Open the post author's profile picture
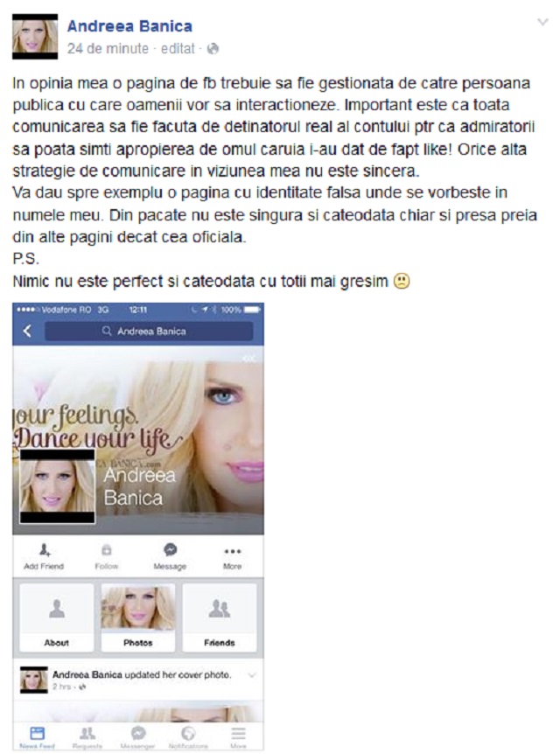 35,37
